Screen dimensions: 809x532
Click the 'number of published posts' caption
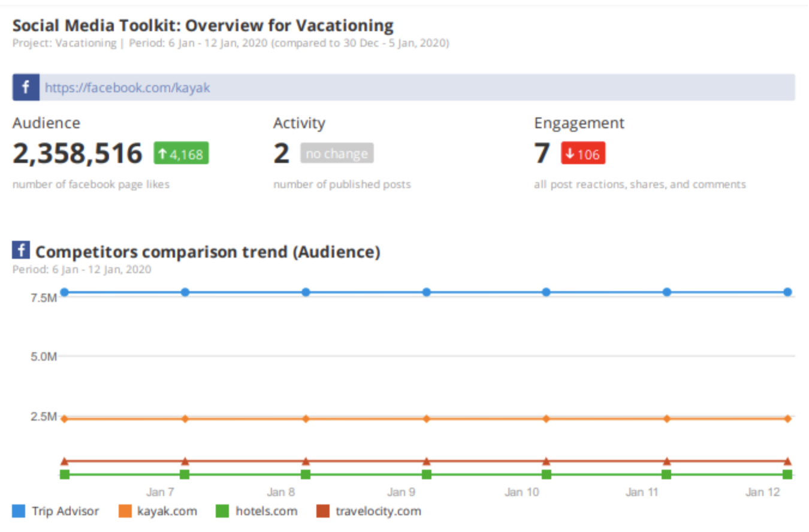[342, 185]
